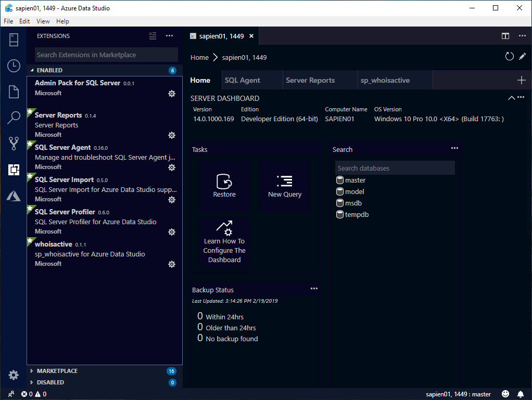Image resolution: width=532 pixels, height=400 pixels.
Task: Open notifications bell in status bar
Action: point(521,394)
